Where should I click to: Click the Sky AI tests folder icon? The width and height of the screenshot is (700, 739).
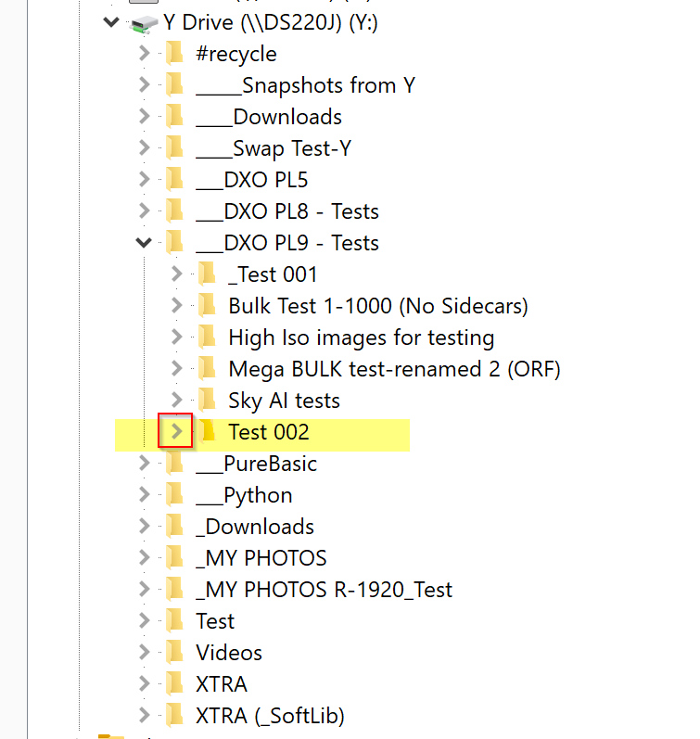tap(208, 401)
